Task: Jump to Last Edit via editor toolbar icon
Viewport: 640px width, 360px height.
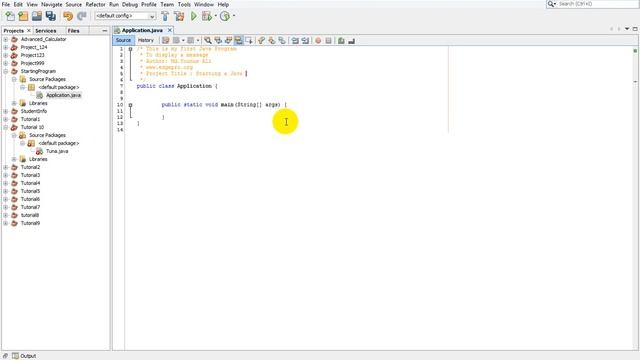Action: click(165, 40)
